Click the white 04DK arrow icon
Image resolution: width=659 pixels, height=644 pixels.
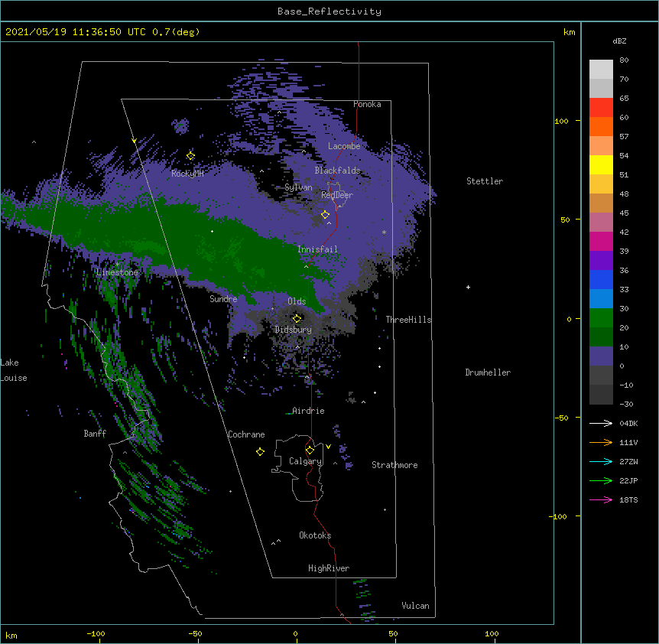[601, 423]
